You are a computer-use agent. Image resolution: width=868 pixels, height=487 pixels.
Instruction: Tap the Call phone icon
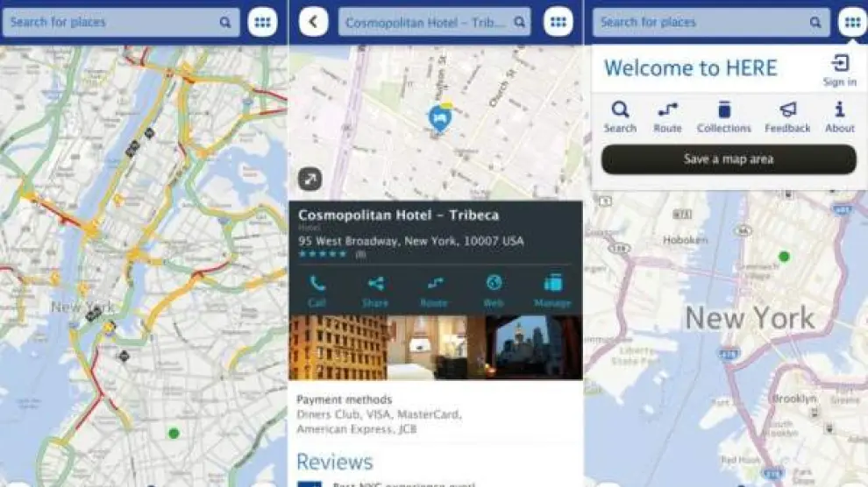pyautogui.click(x=317, y=284)
